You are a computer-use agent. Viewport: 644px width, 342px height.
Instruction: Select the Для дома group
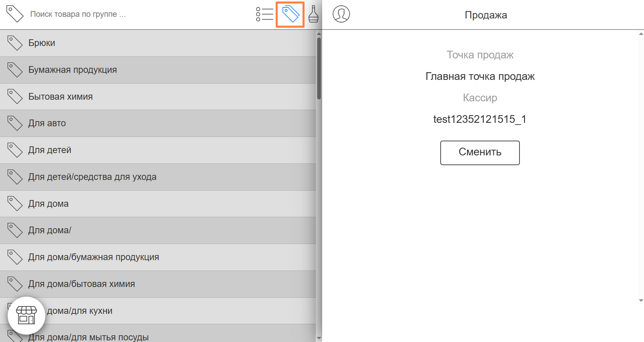click(x=158, y=204)
